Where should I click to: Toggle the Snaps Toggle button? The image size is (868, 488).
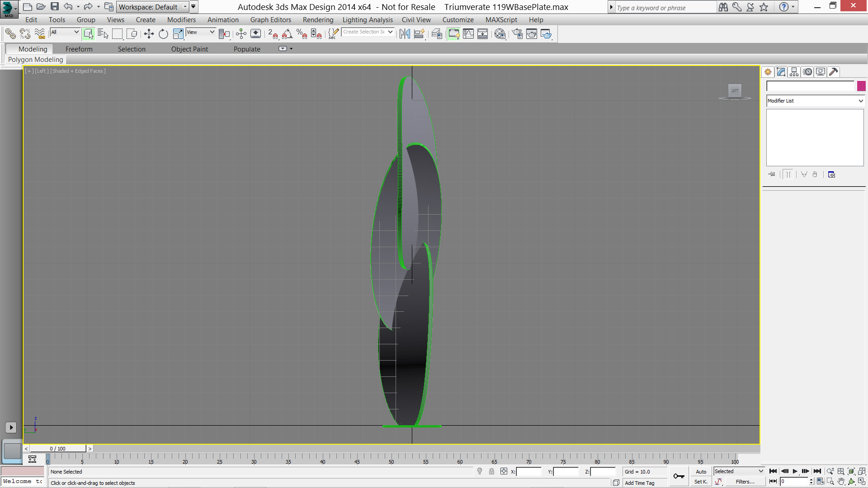273,34
